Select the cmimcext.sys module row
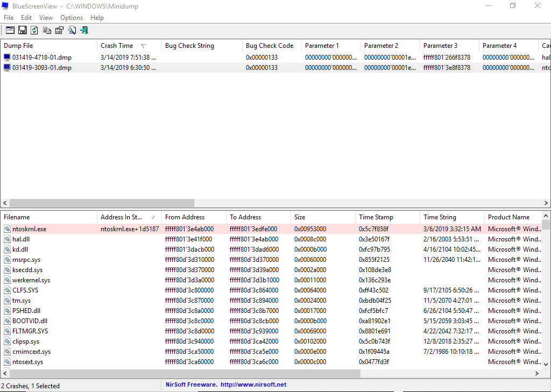The image size is (551, 392). 271,351
